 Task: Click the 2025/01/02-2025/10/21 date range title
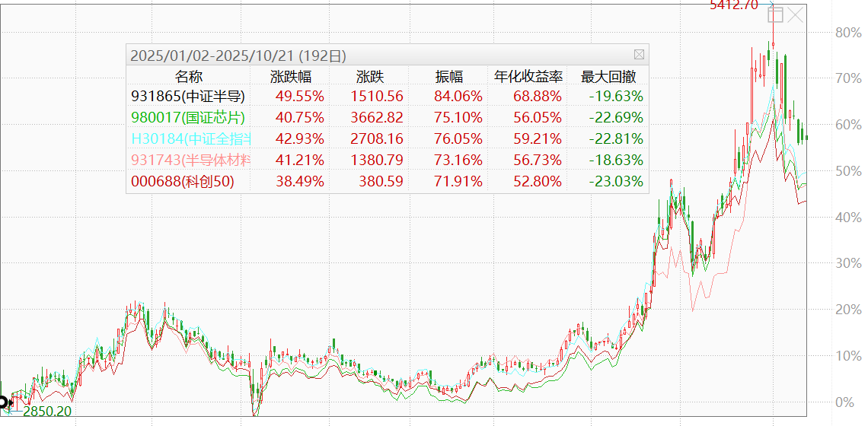238,56
